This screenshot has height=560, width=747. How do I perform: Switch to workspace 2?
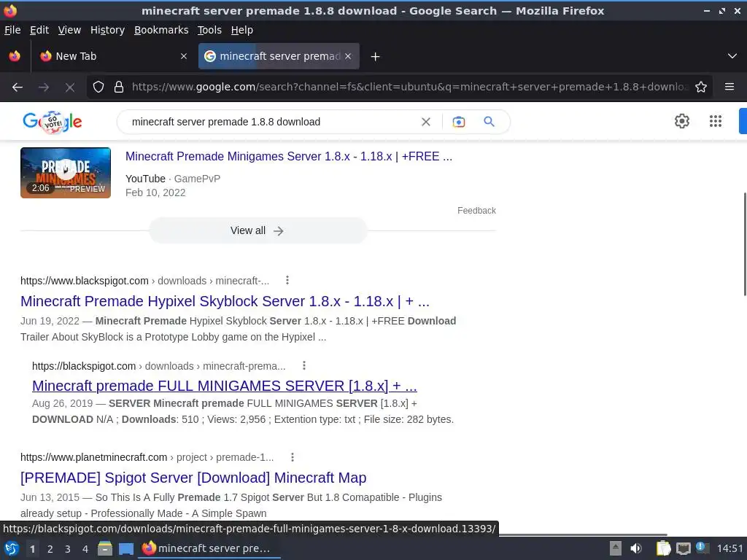tap(50, 549)
